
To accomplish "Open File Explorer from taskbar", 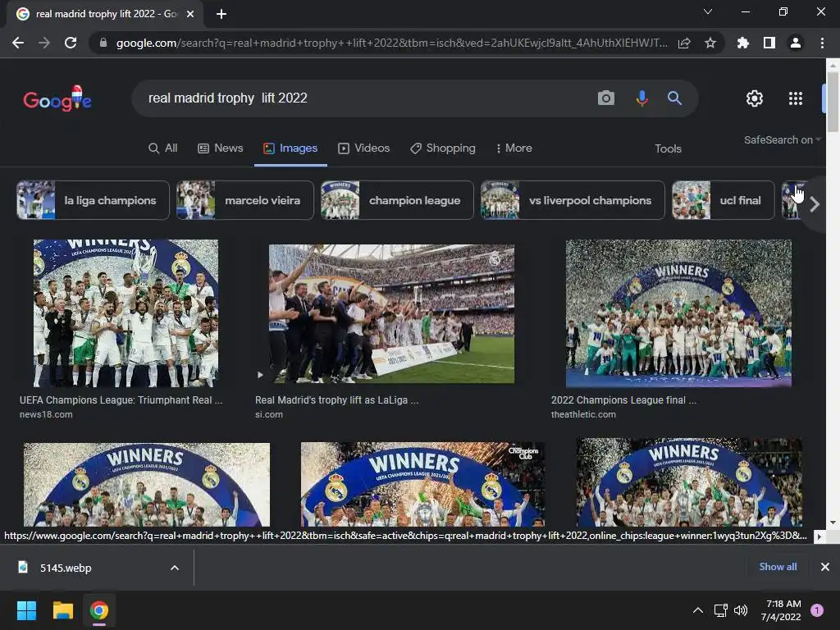I will coord(62,610).
